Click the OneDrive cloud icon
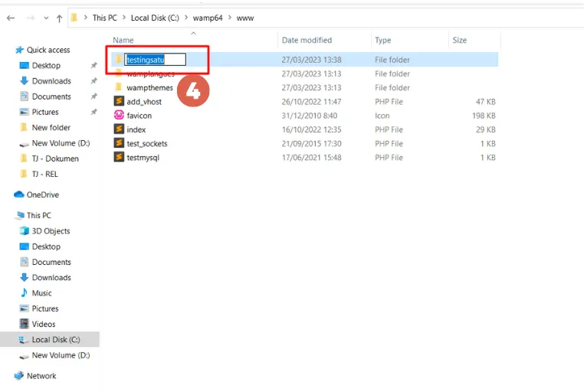This screenshot has height=392, width=584. (19, 194)
